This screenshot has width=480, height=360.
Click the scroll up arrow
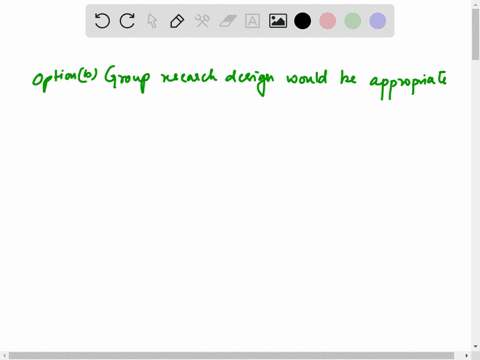pos(475,4)
